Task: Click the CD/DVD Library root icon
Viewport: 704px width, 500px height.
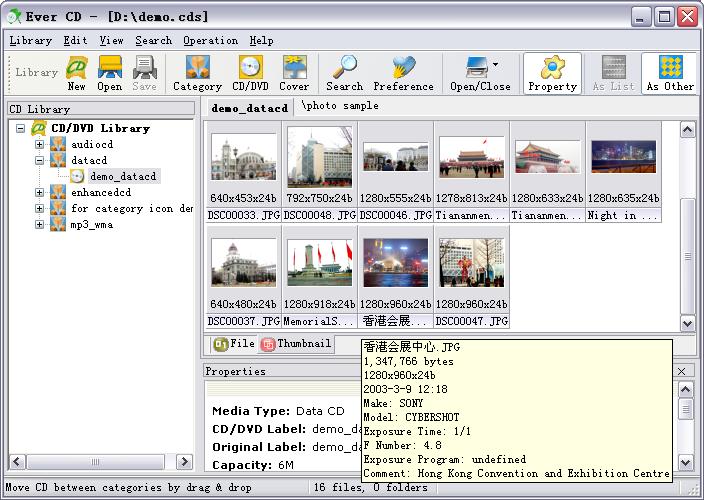Action: pos(39,128)
